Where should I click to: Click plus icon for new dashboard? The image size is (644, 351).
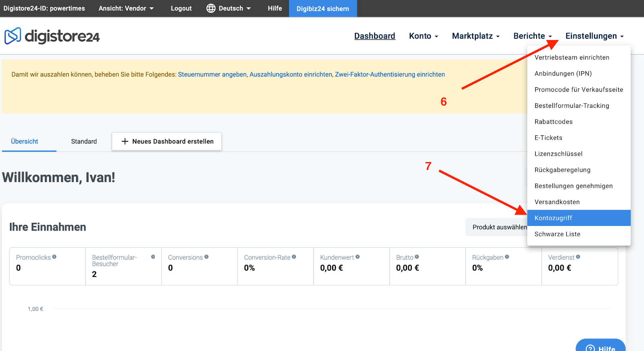pos(125,141)
